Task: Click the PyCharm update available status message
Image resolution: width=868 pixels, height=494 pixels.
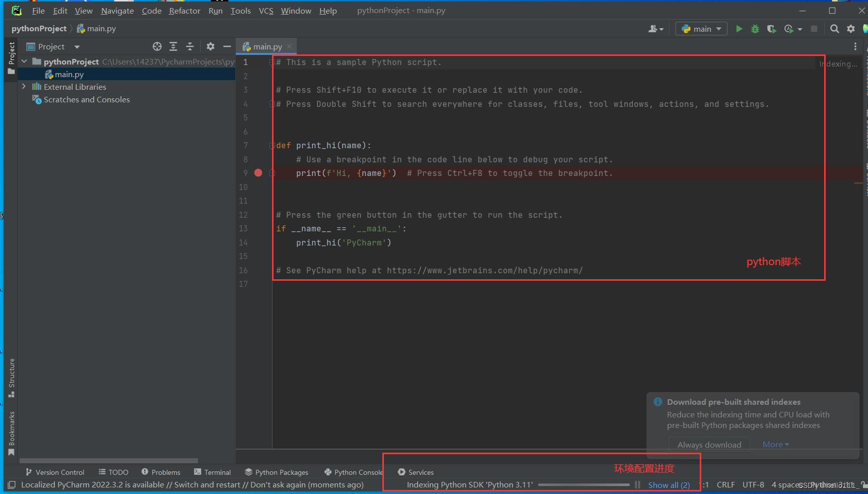Action: (x=192, y=485)
